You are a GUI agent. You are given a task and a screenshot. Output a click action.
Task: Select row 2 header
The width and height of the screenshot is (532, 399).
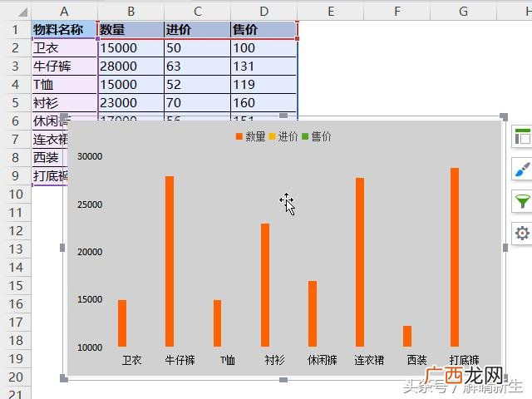15,48
